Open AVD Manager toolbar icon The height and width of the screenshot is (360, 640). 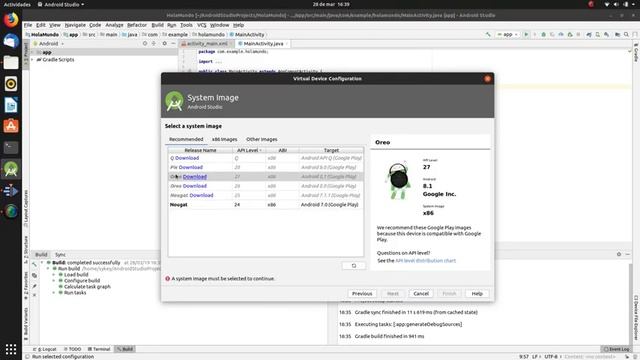point(598,35)
